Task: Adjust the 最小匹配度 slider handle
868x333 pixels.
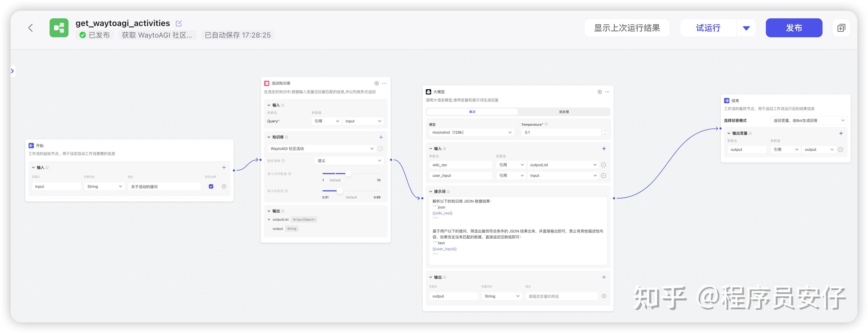Action: [x=340, y=191]
